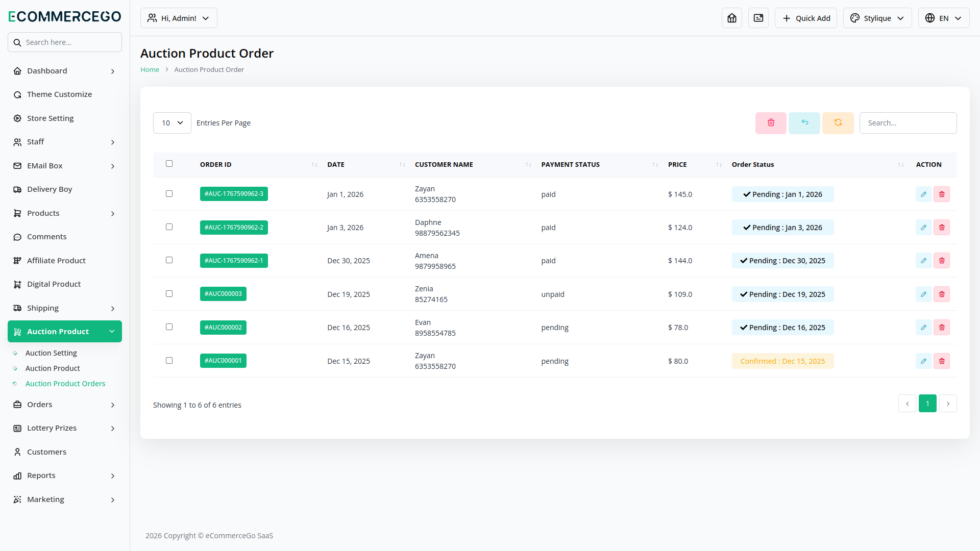Expand the Lottery Prizes sidebar menu

click(65, 428)
